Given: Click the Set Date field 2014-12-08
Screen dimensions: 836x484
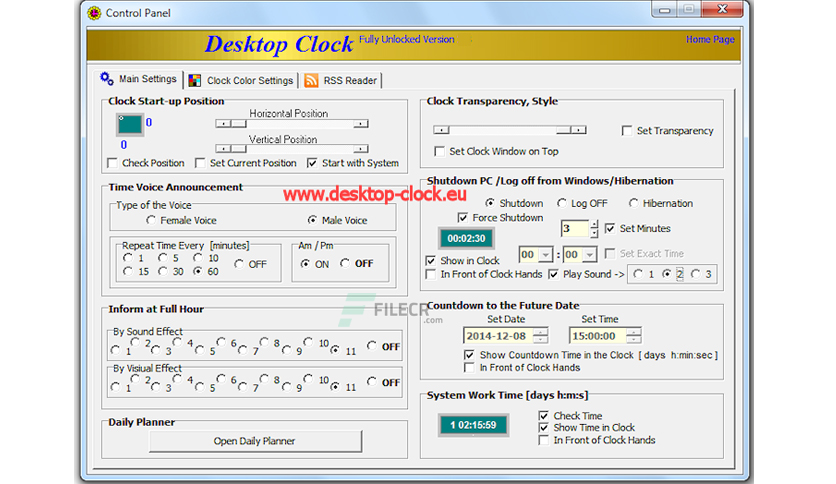Looking at the screenshot, I should (x=498, y=336).
